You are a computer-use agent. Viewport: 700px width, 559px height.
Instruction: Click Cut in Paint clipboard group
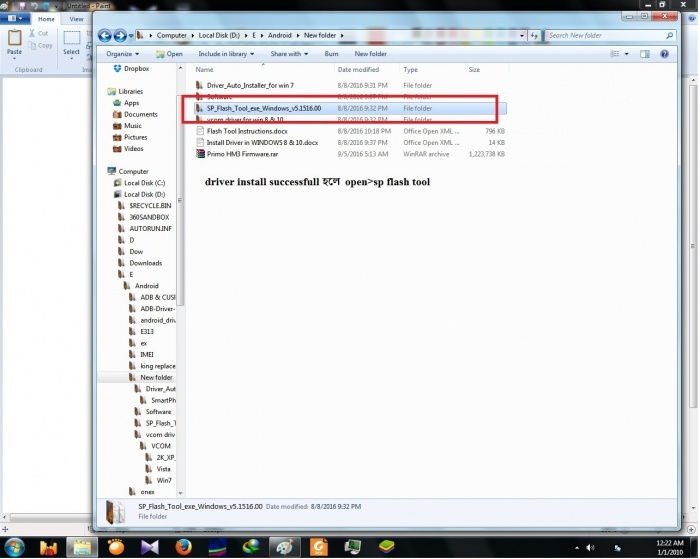coord(38,33)
